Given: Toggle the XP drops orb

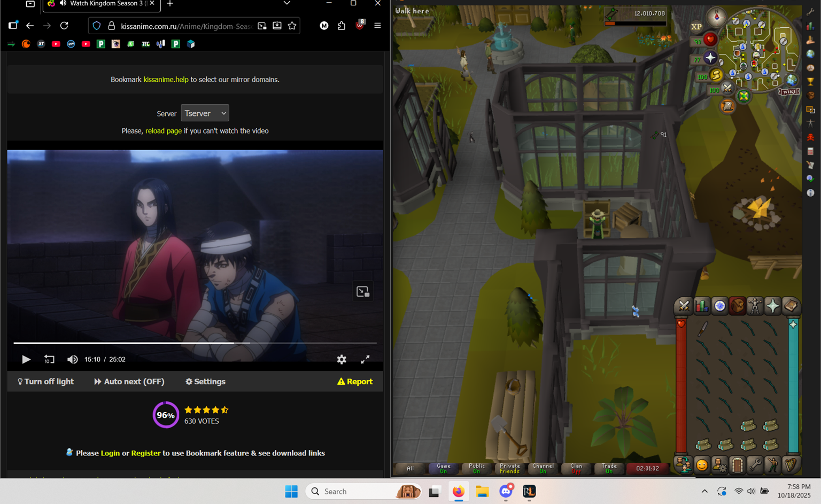Looking at the screenshot, I should point(696,26).
